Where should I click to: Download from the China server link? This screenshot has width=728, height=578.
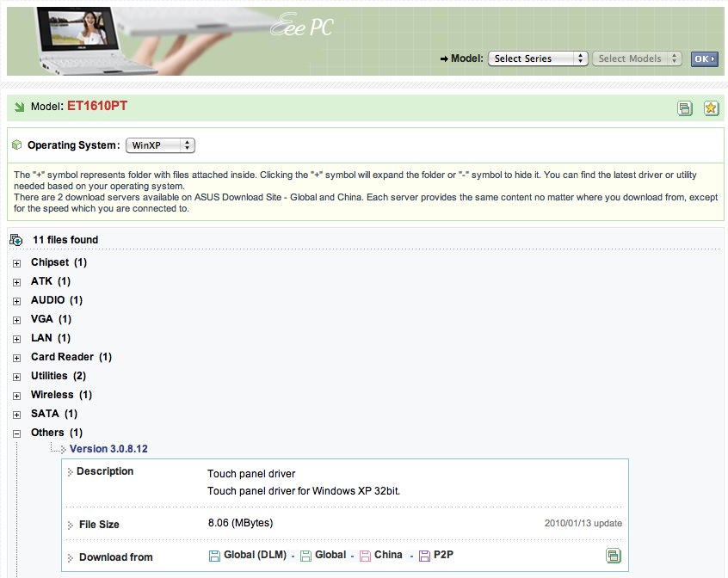point(388,555)
